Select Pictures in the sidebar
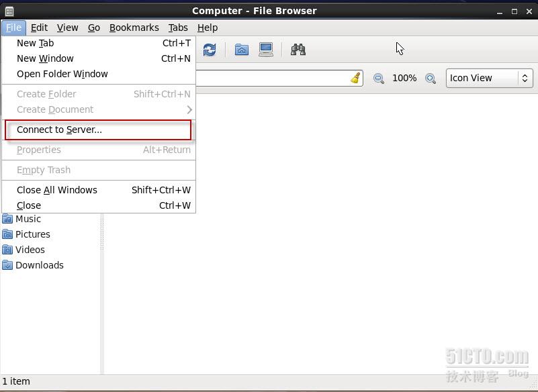Image resolution: width=538 pixels, height=392 pixels. tap(33, 234)
